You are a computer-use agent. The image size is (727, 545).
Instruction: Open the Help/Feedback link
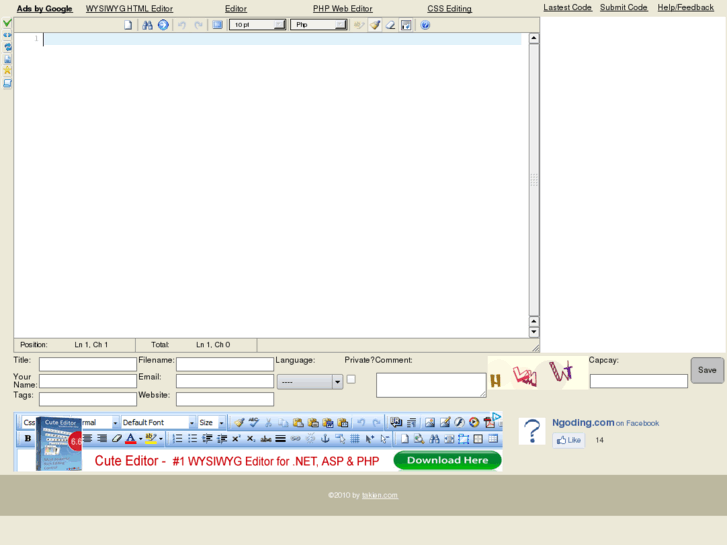(x=685, y=7)
